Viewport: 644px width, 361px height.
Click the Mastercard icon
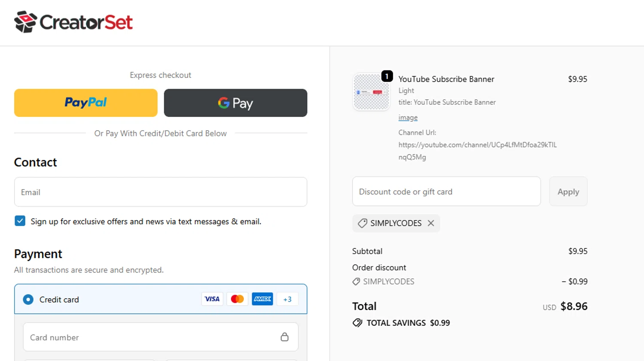[237, 299]
